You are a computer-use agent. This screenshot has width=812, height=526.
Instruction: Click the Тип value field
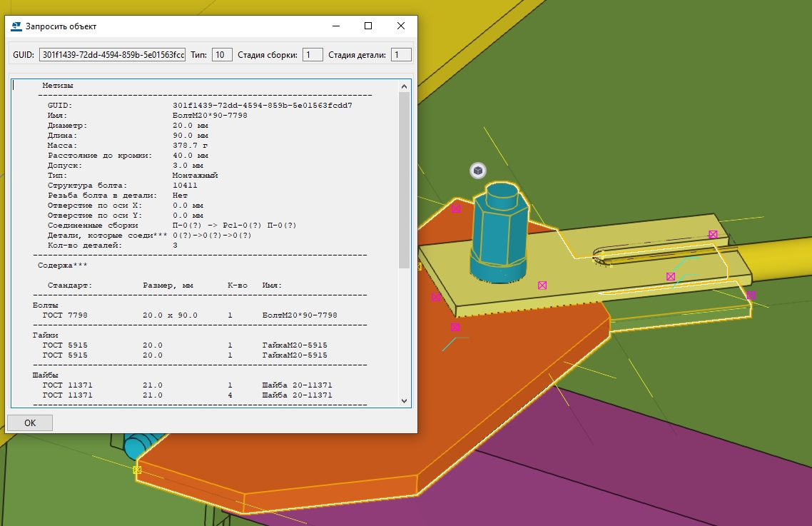tap(222, 55)
